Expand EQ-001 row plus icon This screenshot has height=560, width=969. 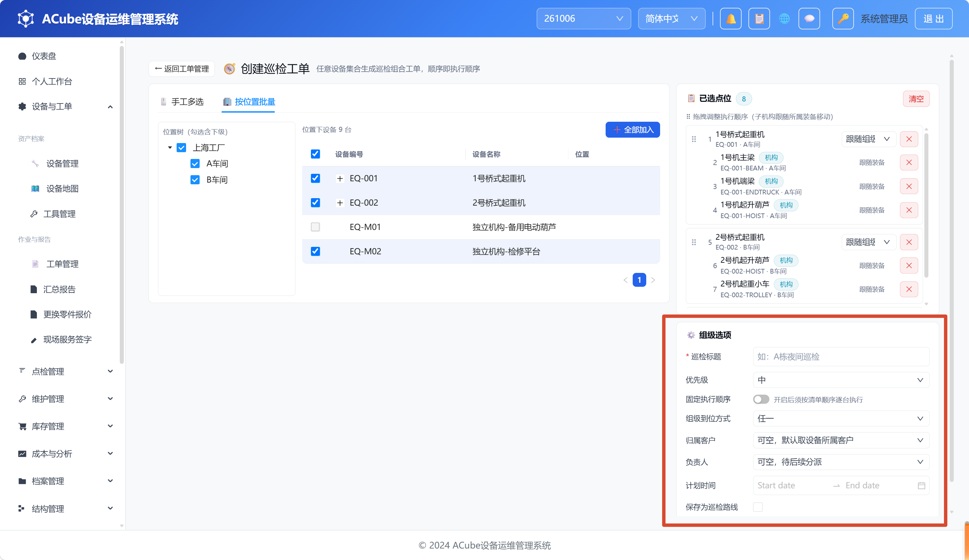[340, 178]
